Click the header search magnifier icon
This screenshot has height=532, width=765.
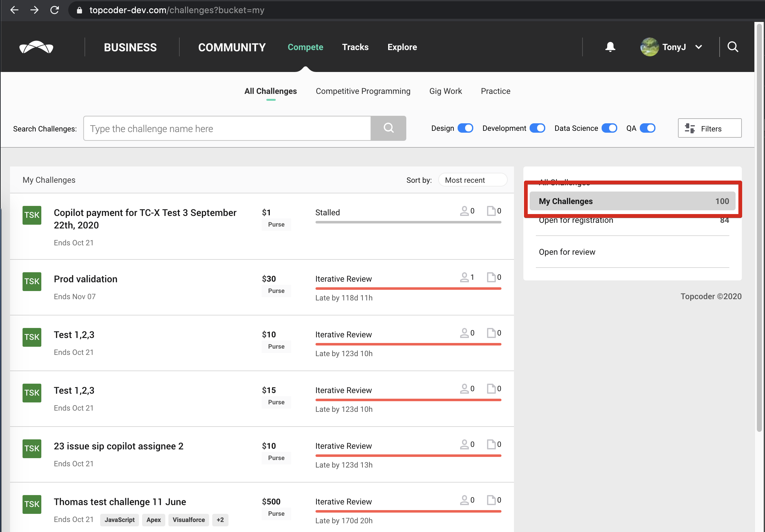732,47
